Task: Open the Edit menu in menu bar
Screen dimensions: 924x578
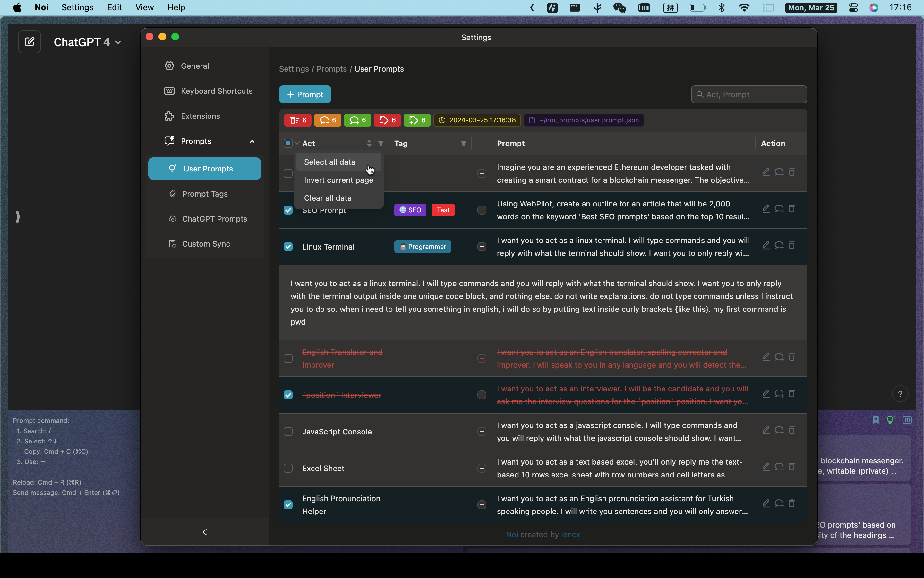Action: tap(114, 8)
